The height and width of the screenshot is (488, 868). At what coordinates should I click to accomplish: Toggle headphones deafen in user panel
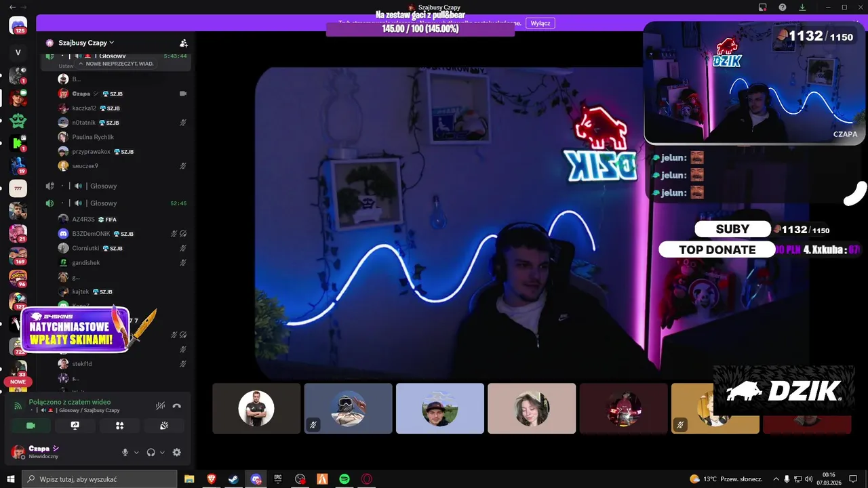point(151,452)
